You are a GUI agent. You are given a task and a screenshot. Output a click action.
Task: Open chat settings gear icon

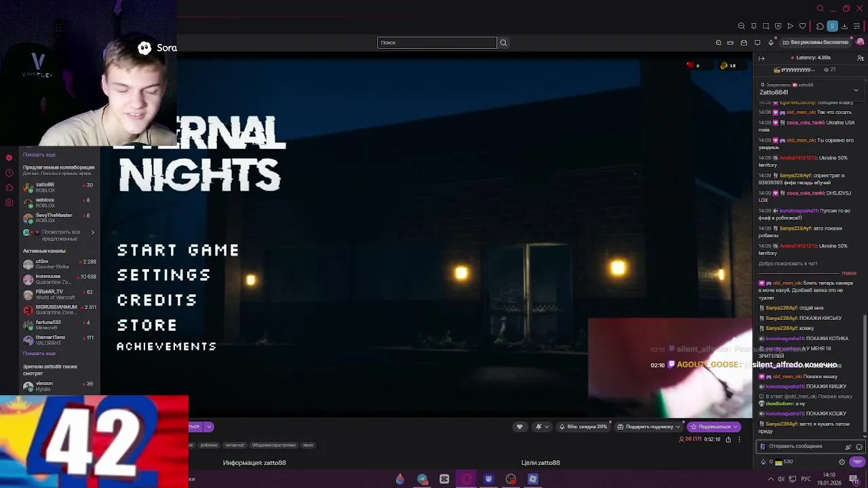coord(842,462)
